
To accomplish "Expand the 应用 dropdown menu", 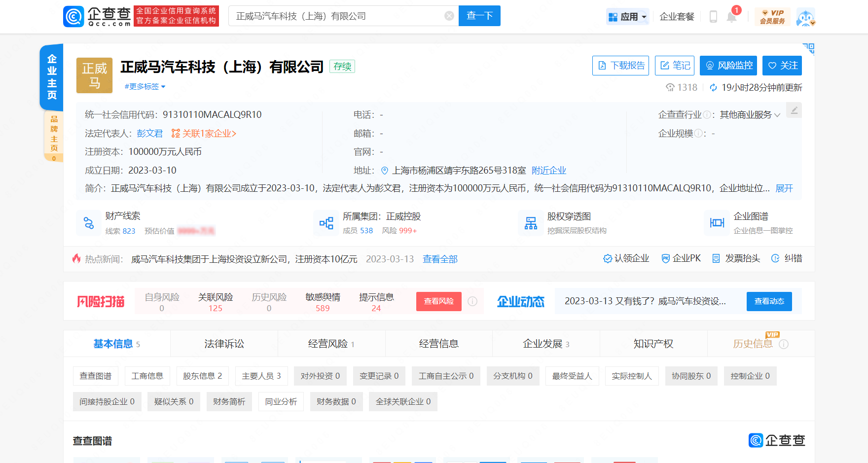I will click(627, 17).
